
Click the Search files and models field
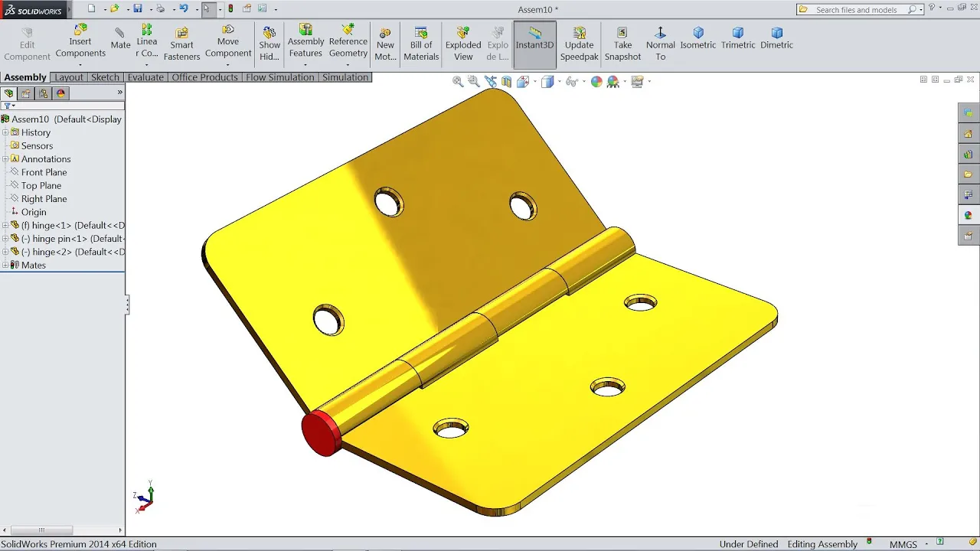tap(860, 9)
